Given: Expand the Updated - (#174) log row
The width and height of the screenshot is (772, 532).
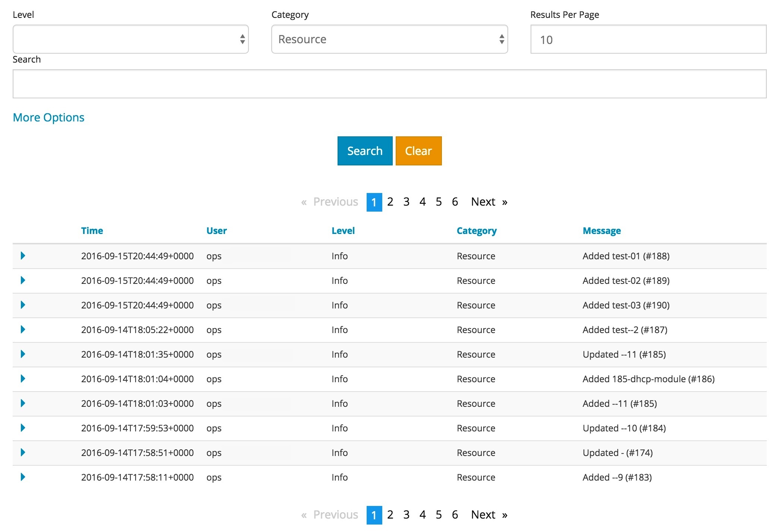Looking at the screenshot, I should point(23,452).
